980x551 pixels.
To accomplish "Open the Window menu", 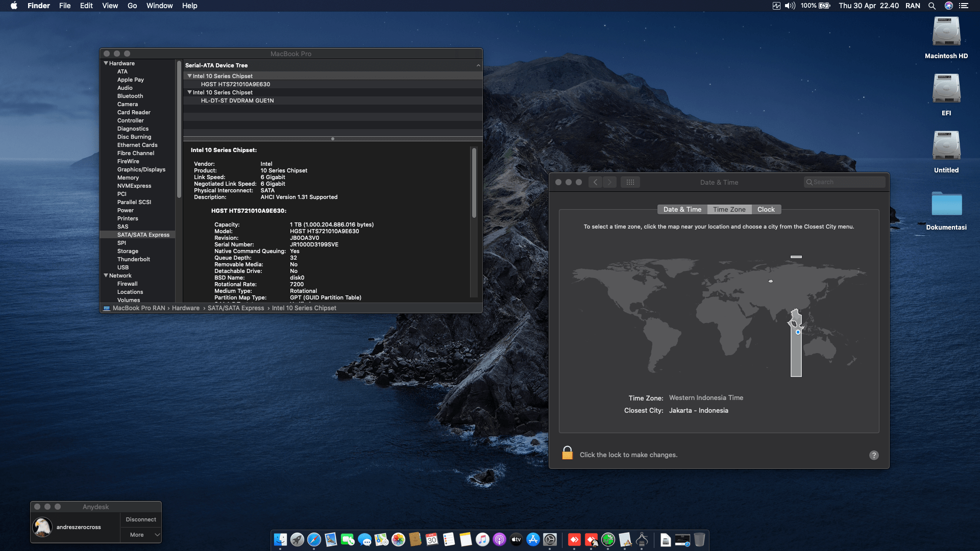I will [x=159, y=6].
